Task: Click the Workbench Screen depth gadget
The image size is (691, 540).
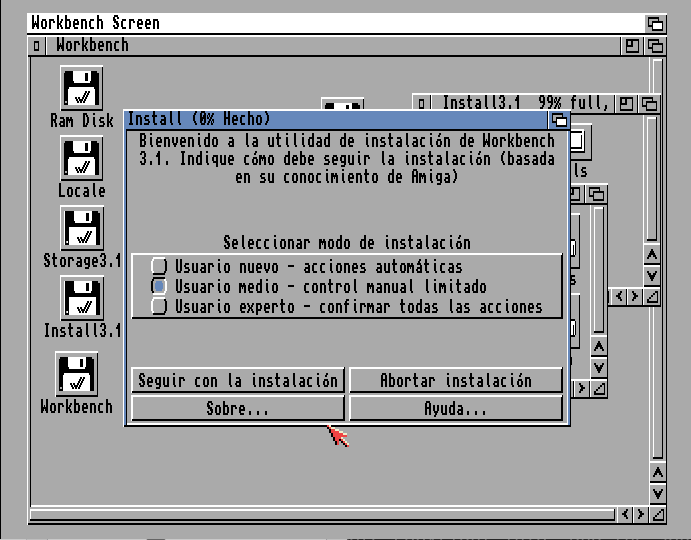Action: (656, 23)
